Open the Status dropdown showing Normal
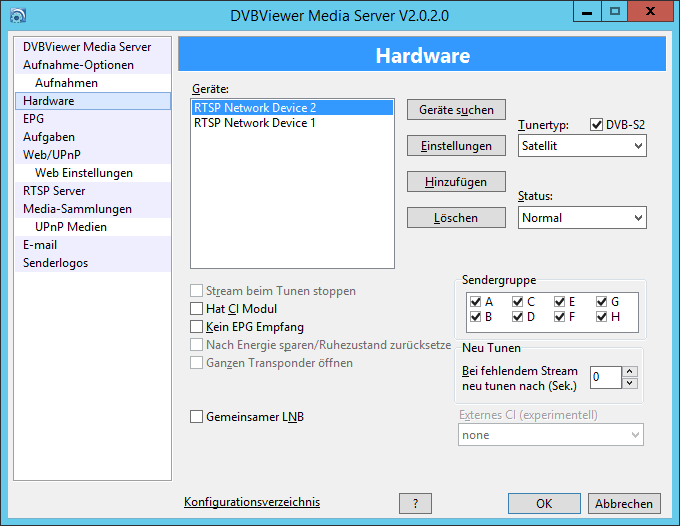Screen dimensions: 680x526 tap(582, 218)
